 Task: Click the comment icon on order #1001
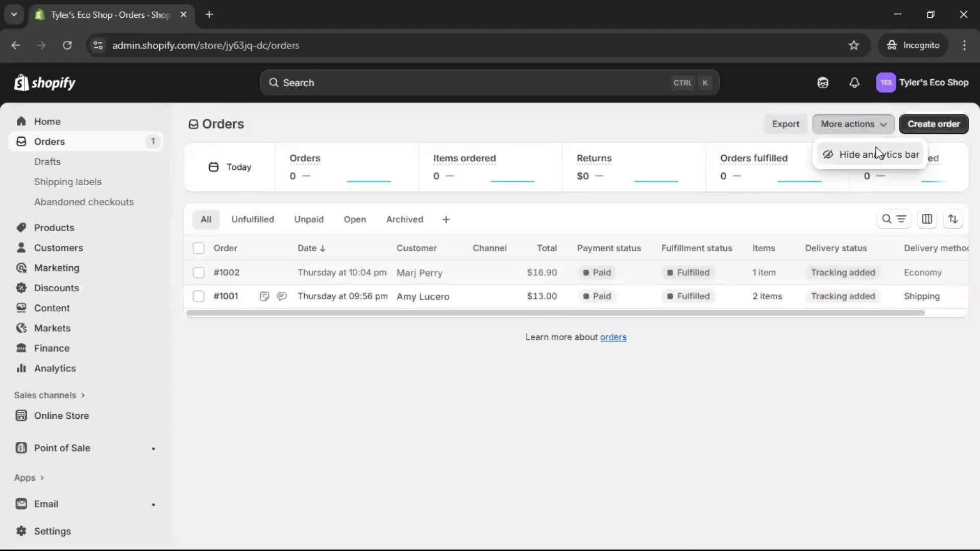point(282,296)
